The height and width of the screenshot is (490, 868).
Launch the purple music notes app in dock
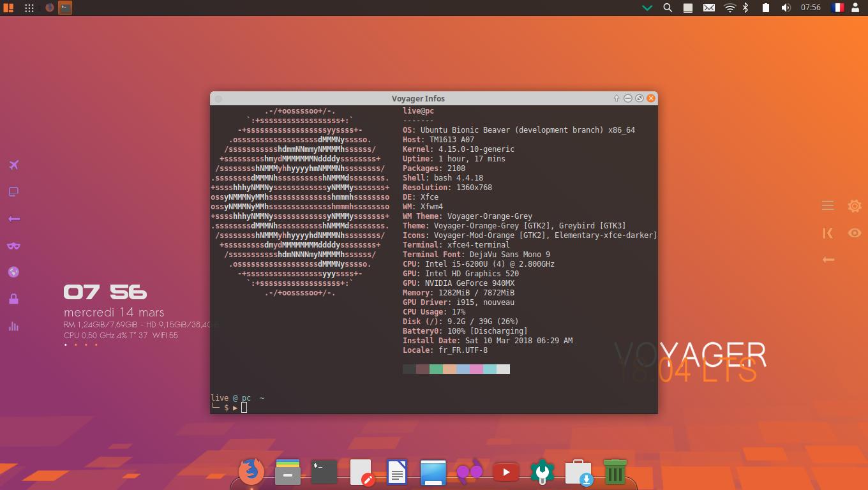click(470, 472)
